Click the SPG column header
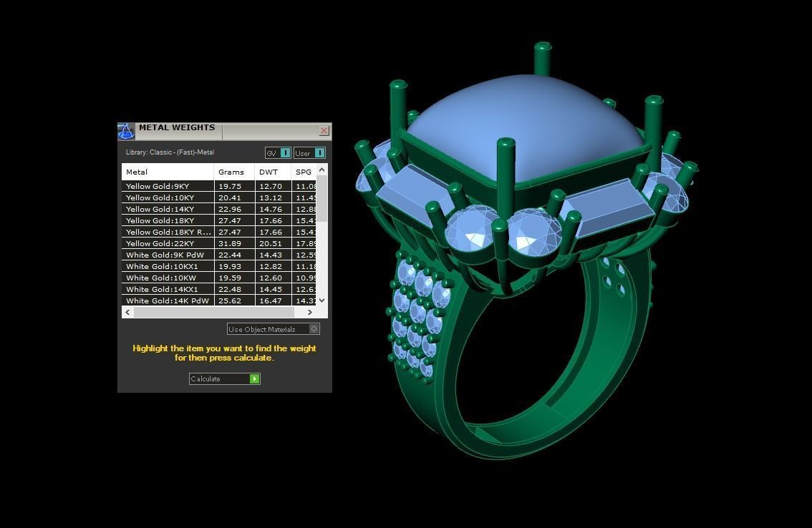Image resolution: width=812 pixels, height=528 pixels. pyautogui.click(x=304, y=172)
